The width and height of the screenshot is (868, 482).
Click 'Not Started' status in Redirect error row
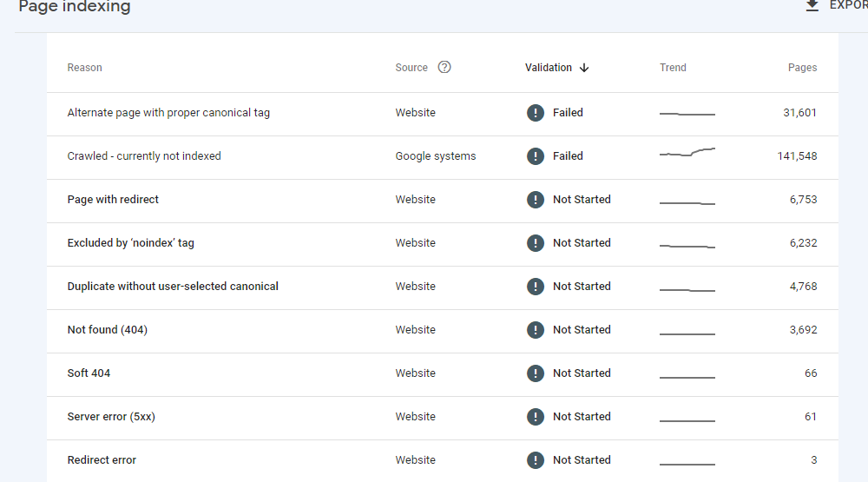pyautogui.click(x=582, y=459)
